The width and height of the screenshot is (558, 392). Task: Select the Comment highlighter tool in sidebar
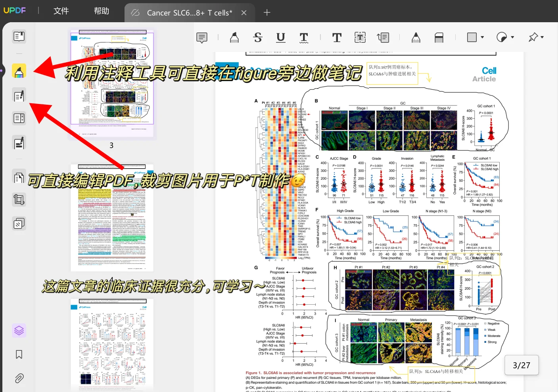pyautogui.click(x=19, y=71)
